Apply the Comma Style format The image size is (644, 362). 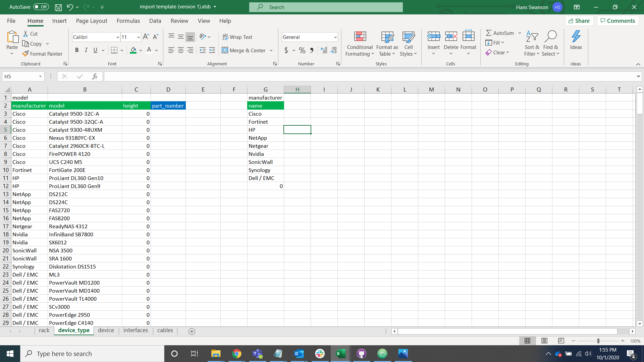[312, 50]
